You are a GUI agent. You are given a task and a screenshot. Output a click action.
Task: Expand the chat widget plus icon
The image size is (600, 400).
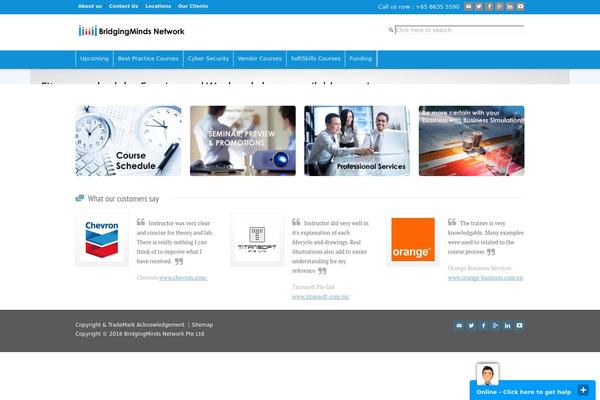pos(583,390)
